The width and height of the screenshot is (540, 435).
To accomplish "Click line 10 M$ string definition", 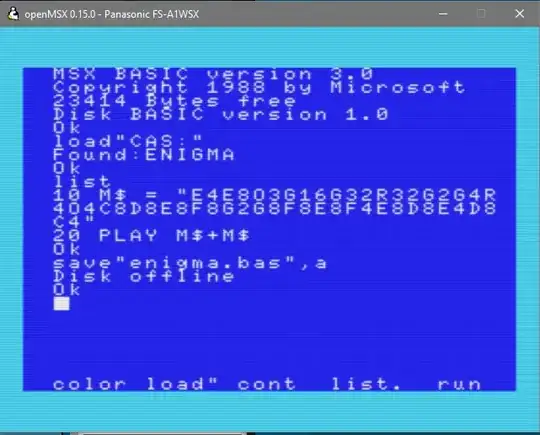I will click(274, 208).
